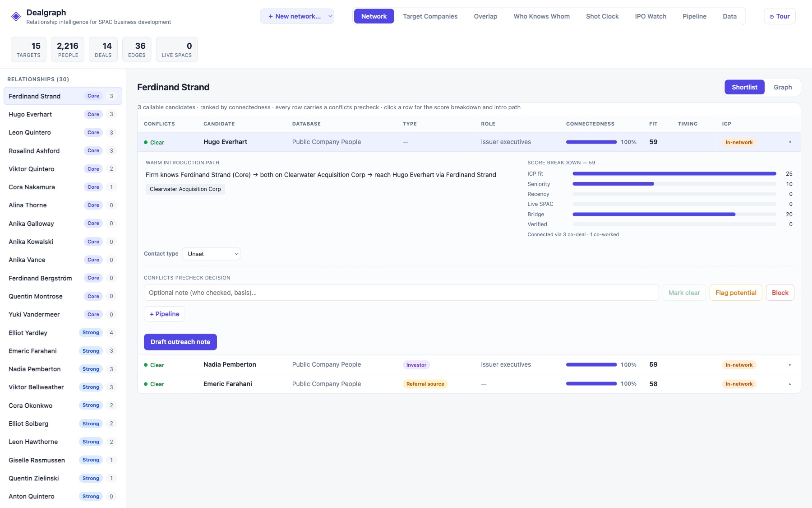Open Elliot Yardley's relationship entry
The width and height of the screenshot is (812, 508).
tap(63, 333)
